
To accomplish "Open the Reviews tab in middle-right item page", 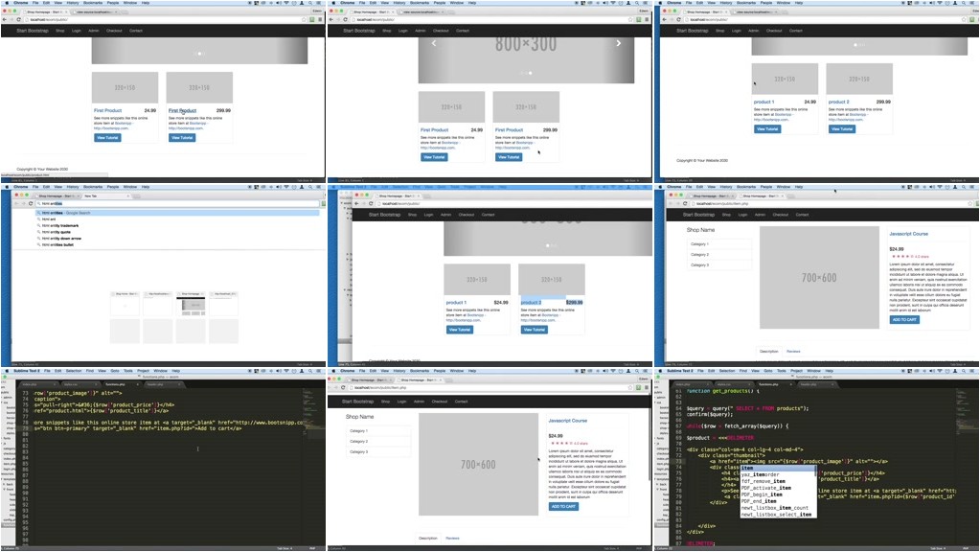I will (793, 352).
